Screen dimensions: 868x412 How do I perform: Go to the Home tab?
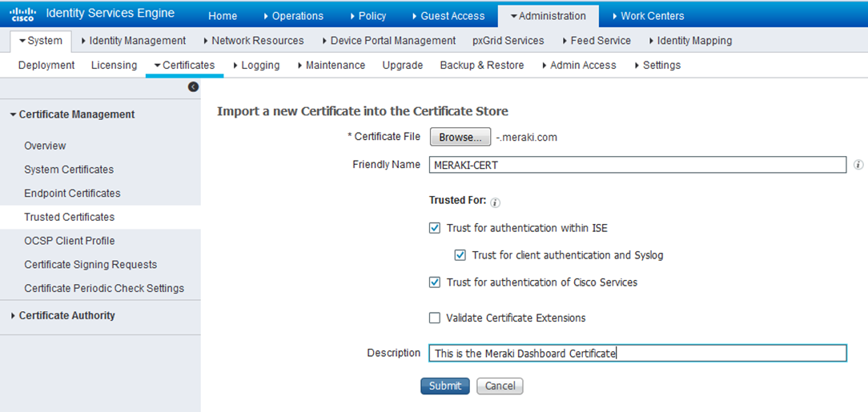point(223,16)
